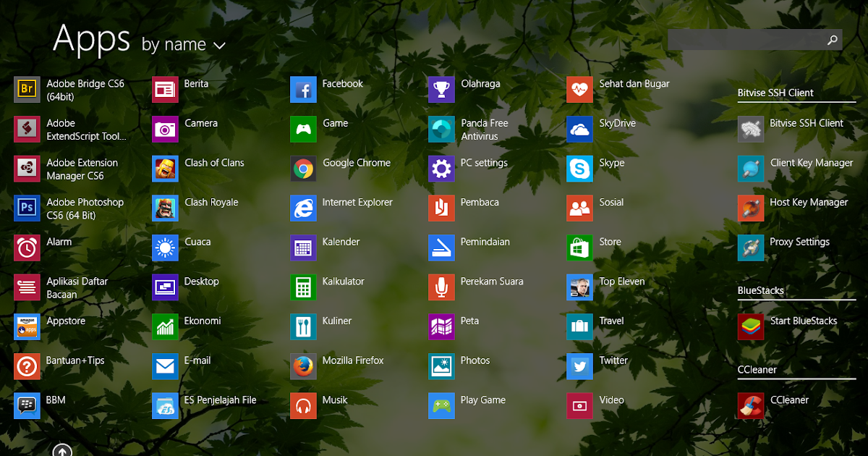Select the CCleaner group header

pyautogui.click(x=757, y=370)
